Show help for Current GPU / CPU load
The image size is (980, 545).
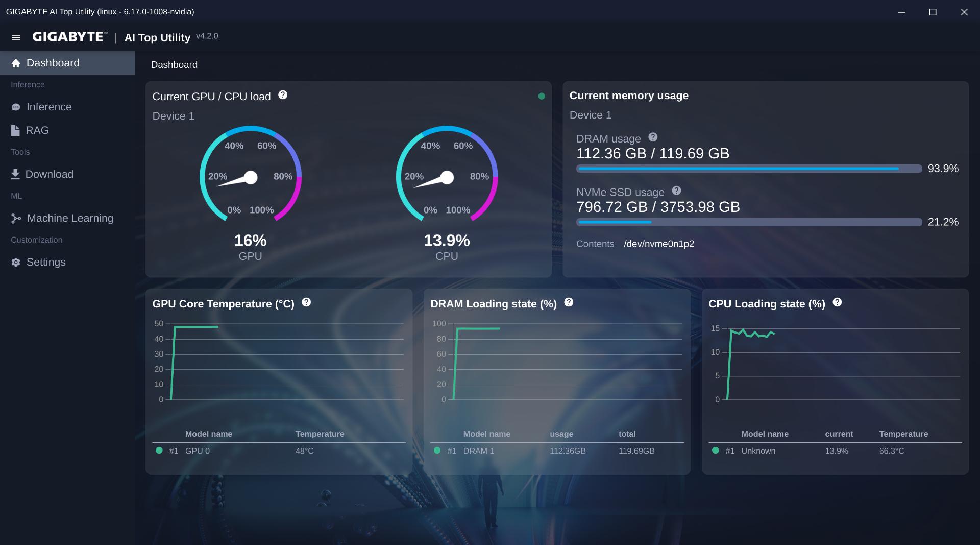(x=283, y=95)
